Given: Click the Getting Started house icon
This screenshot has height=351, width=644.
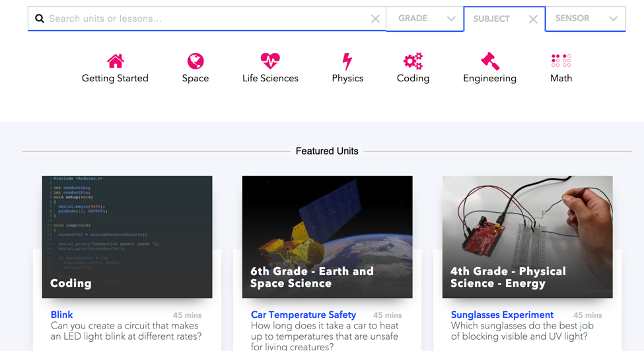Looking at the screenshot, I should pyautogui.click(x=116, y=61).
